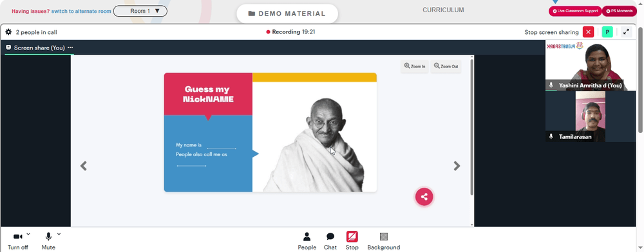
Task: Click the Stop screen sharing label
Action: pyautogui.click(x=551, y=32)
